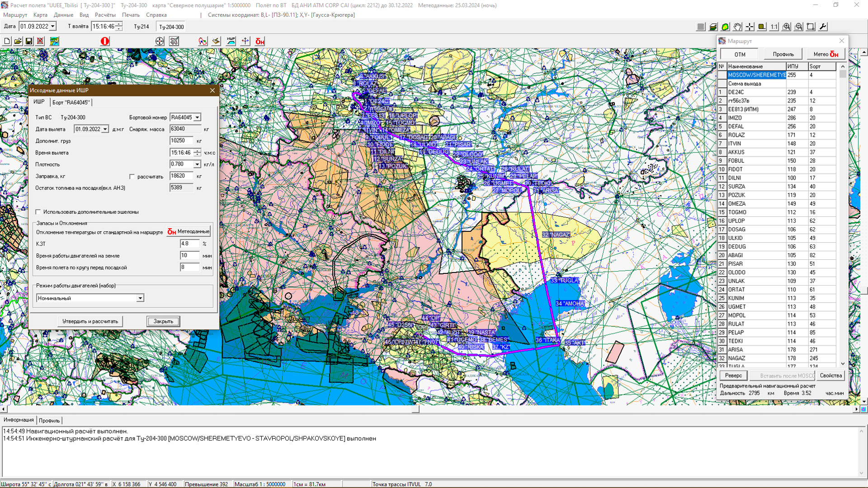Open the wrench settings tool

823,27
